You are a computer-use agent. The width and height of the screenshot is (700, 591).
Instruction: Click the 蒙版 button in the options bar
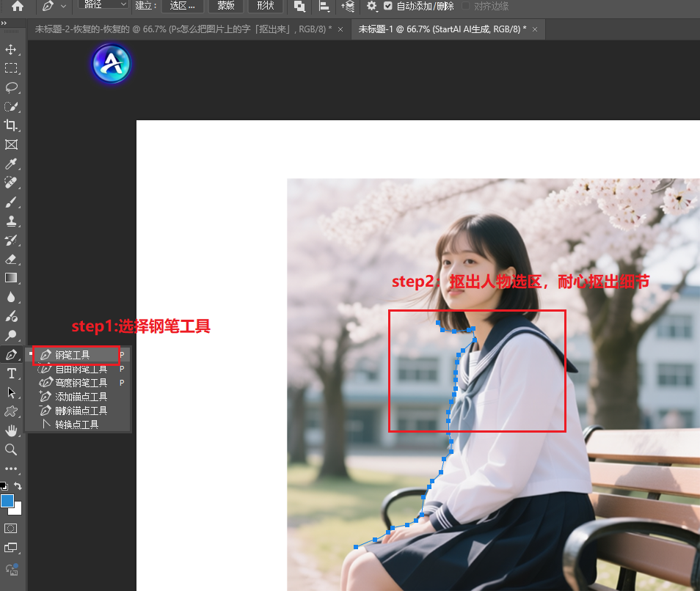tap(225, 7)
